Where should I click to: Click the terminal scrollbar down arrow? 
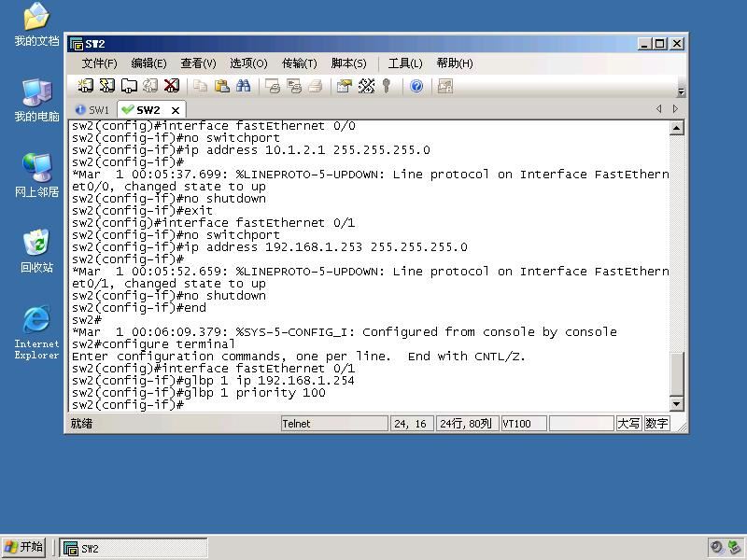pos(676,404)
